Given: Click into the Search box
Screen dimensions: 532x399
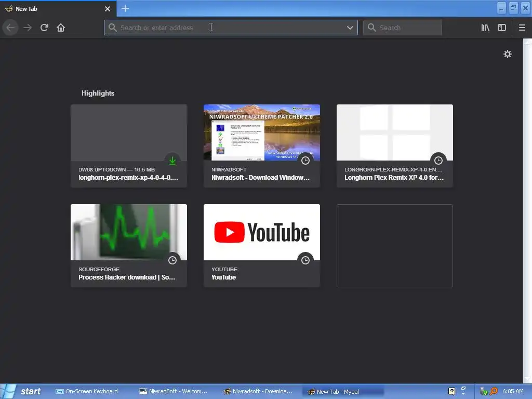Looking at the screenshot, I should point(403,28).
